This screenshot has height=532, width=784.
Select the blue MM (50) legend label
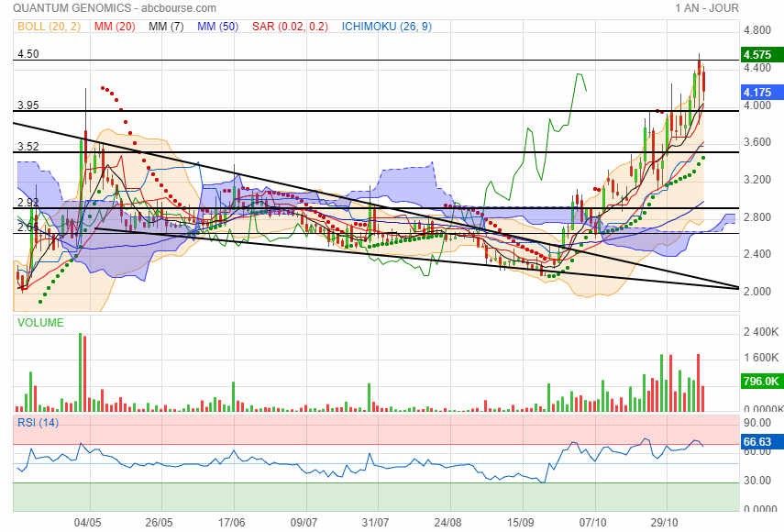tap(217, 27)
